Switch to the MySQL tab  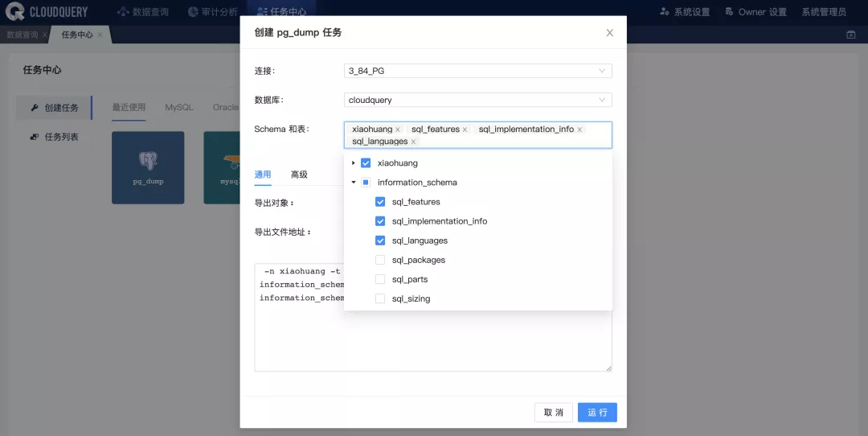pyautogui.click(x=178, y=107)
